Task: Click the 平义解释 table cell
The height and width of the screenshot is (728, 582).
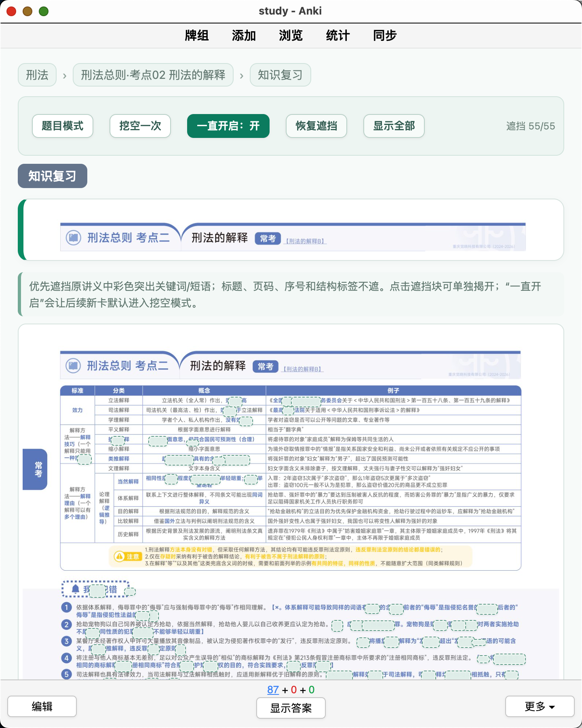Action: (x=119, y=430)
